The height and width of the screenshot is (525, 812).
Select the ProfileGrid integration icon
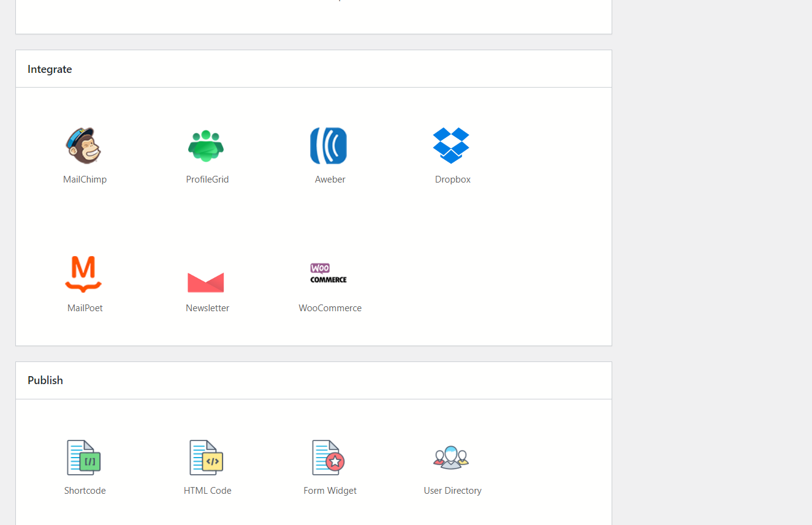pos(207,146)
